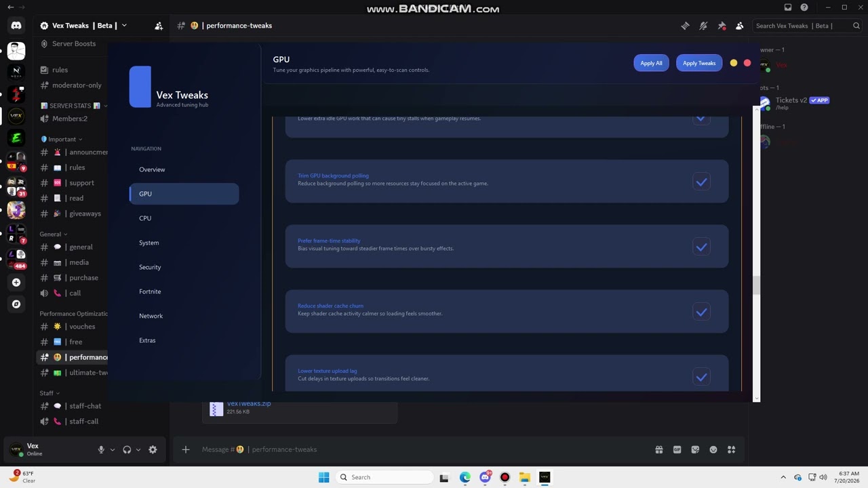
Task: Open pinned messages icon
Action: pos(722,26)
